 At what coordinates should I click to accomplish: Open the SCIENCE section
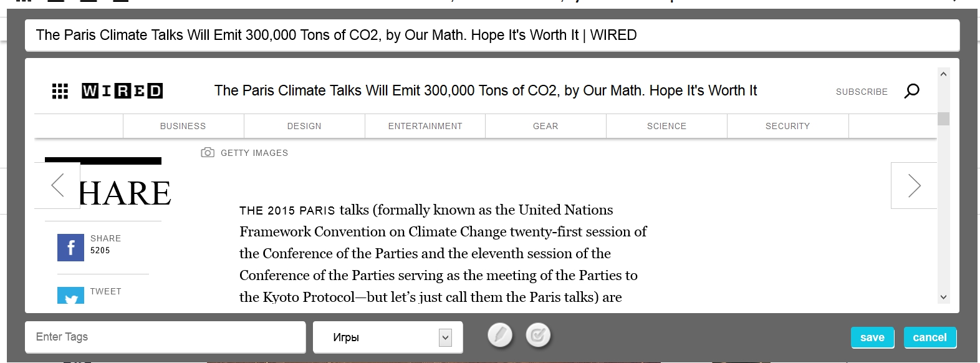(666, 126)
